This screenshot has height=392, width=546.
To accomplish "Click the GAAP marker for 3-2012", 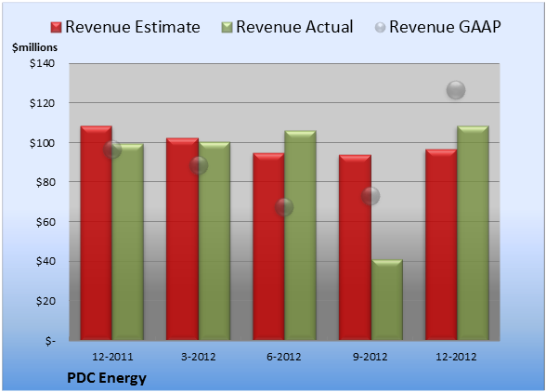I will [x=199, y=165].
